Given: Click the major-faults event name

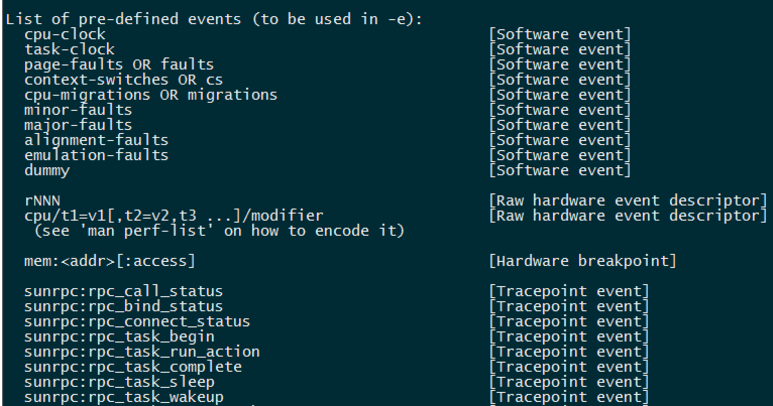Looking at the screenshot, I should [78, 125].
